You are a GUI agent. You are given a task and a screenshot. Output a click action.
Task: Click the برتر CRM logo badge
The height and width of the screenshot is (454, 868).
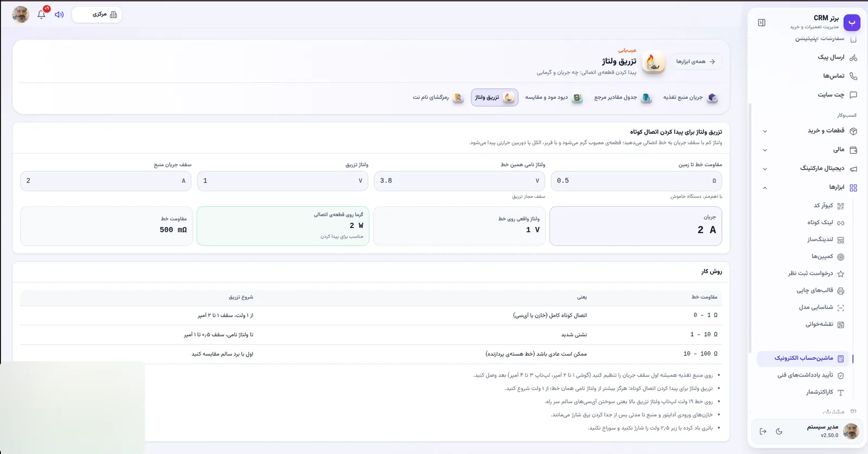tap(852, 22)
